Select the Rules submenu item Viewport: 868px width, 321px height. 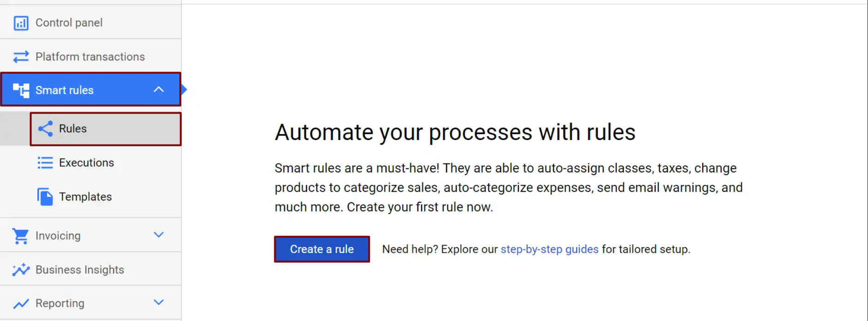point(73,129)
